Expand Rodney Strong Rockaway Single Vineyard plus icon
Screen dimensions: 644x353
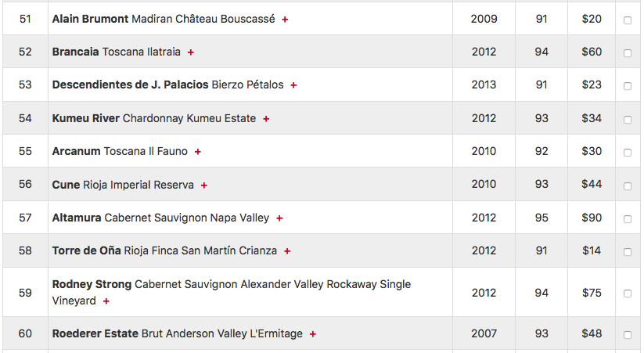tap(106, 301)
